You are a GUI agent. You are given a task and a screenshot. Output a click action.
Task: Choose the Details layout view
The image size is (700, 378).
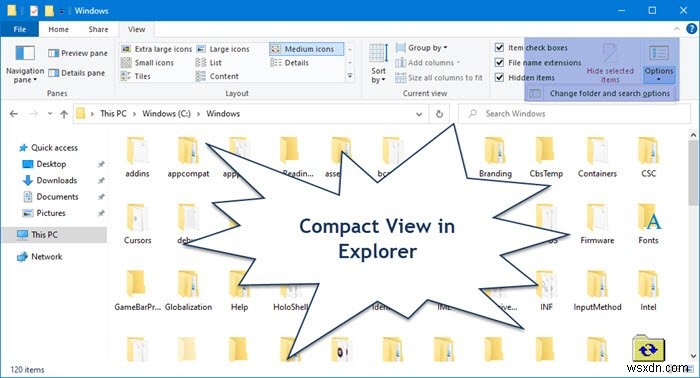[290, 63]
